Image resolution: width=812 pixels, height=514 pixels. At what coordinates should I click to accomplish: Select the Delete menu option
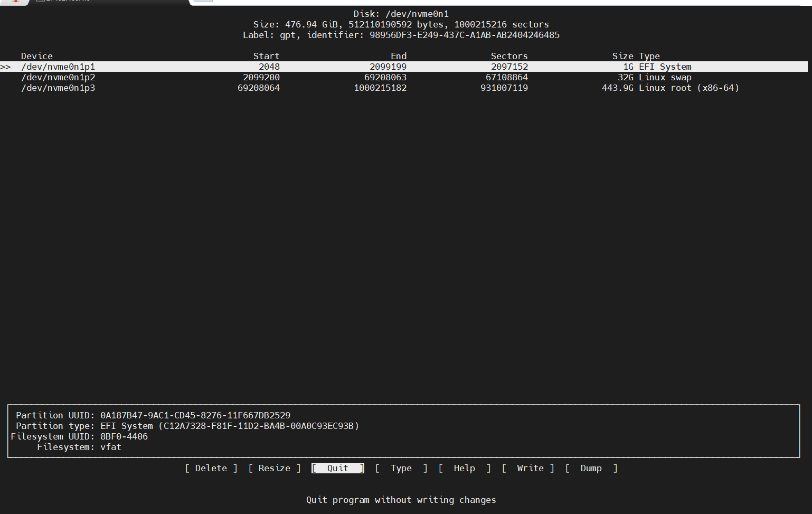pyautogui.click(x=211, y=468)
